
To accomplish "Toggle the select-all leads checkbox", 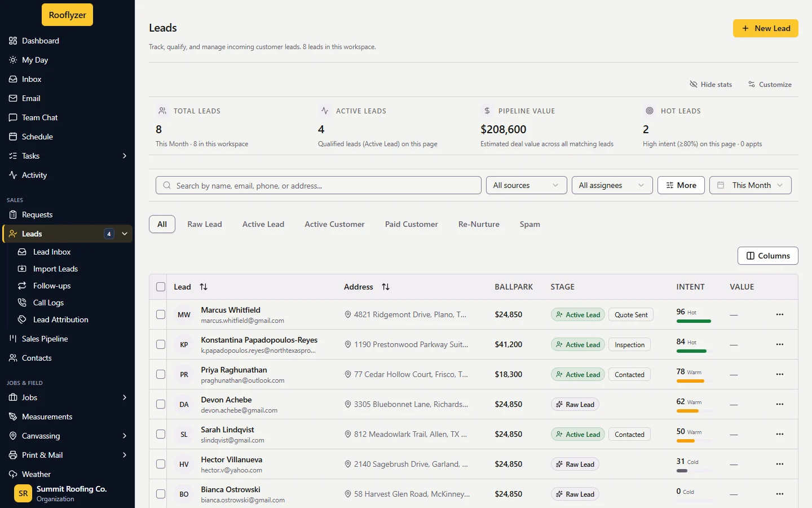I will [x=161, y=287].
